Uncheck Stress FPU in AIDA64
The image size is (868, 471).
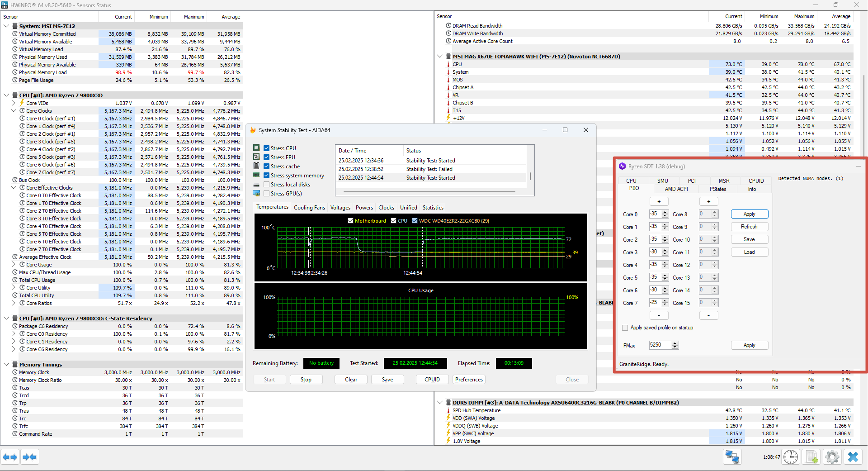point(267,157)
